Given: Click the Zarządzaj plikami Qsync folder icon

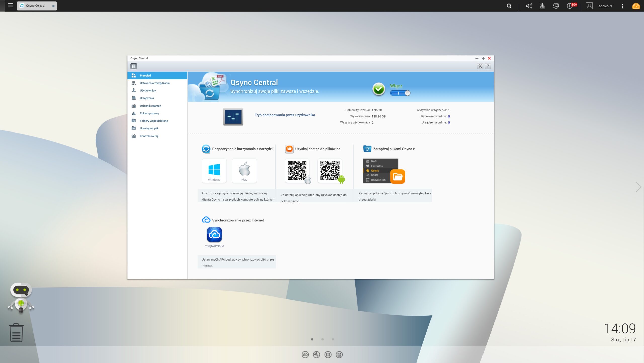Looking at the screenshot, I should click(367, 149).
